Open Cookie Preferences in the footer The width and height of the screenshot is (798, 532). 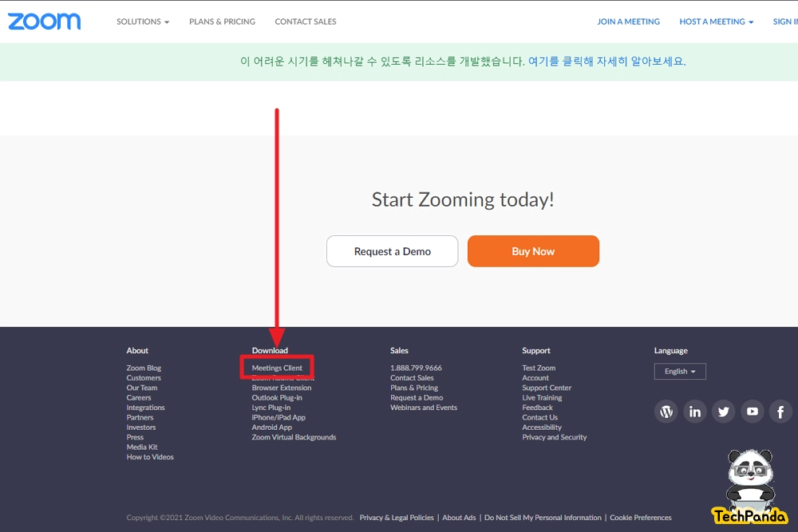coord(641,517)
